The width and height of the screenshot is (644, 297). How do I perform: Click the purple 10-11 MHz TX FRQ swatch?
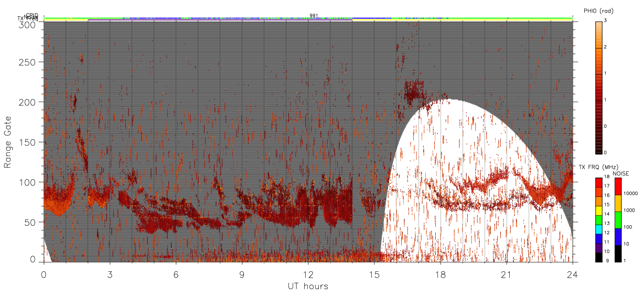click(x=599, y=247)
